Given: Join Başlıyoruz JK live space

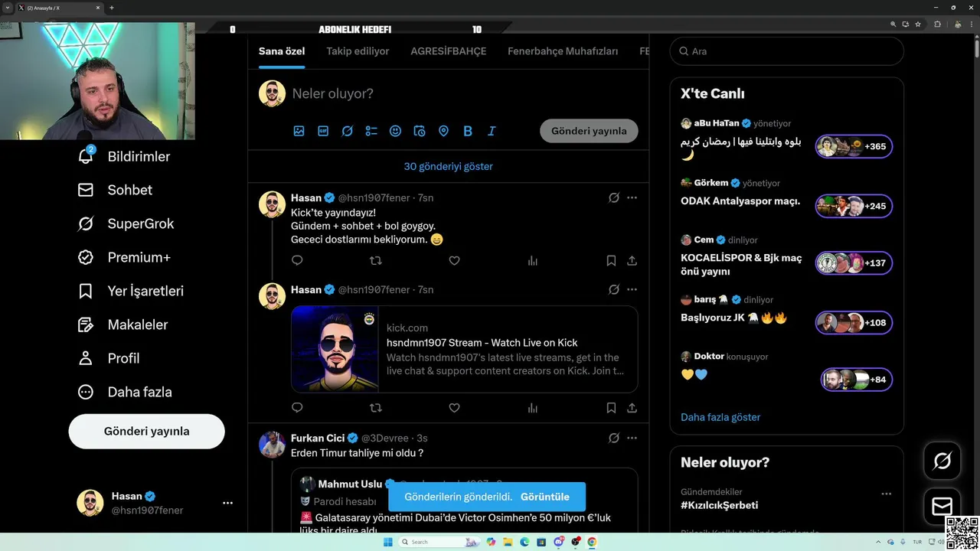Looking at the screenshot, I should (x=854, y=322).
